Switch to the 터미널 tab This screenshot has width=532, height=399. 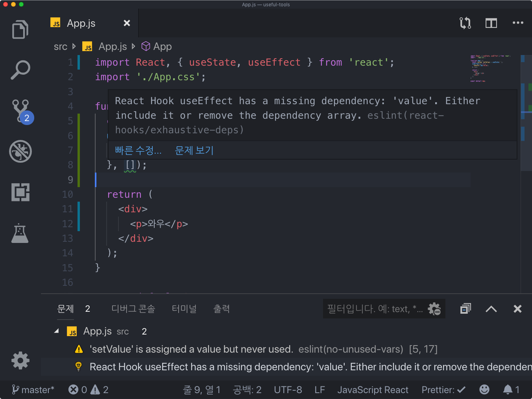click(x=184, y=309)
